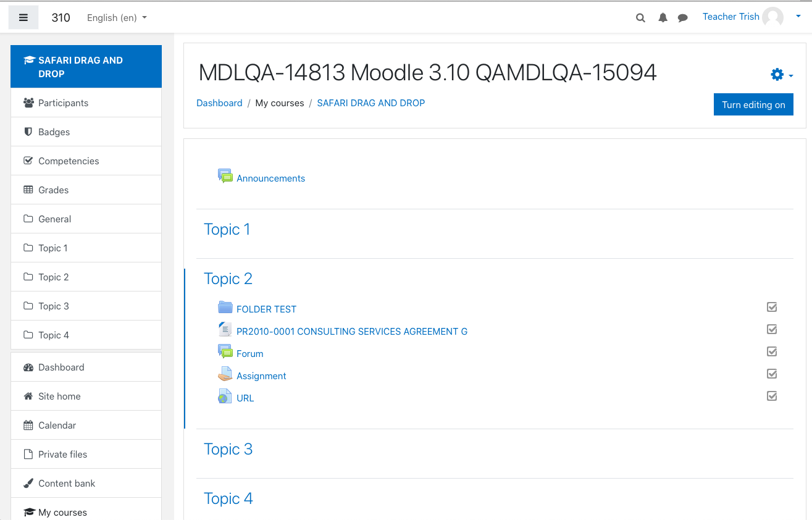Click the Assignment hand icon

tap(225, 374)
